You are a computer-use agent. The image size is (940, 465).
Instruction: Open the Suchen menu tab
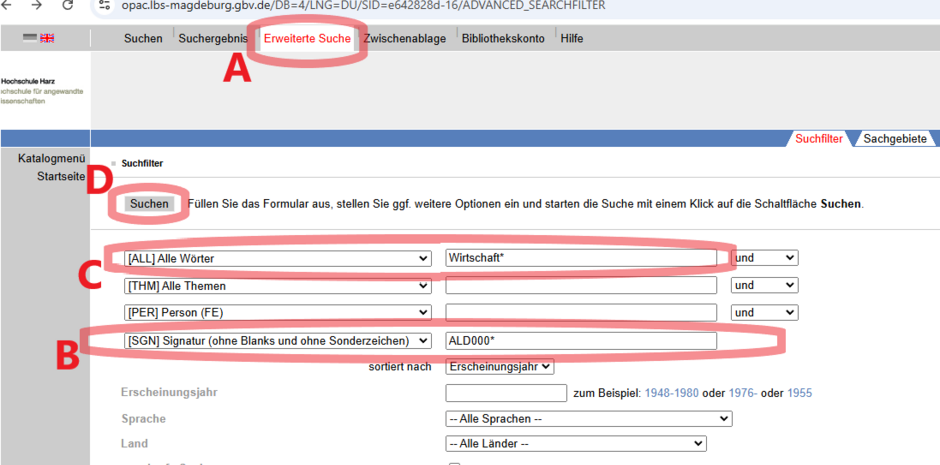coord(143,38)
